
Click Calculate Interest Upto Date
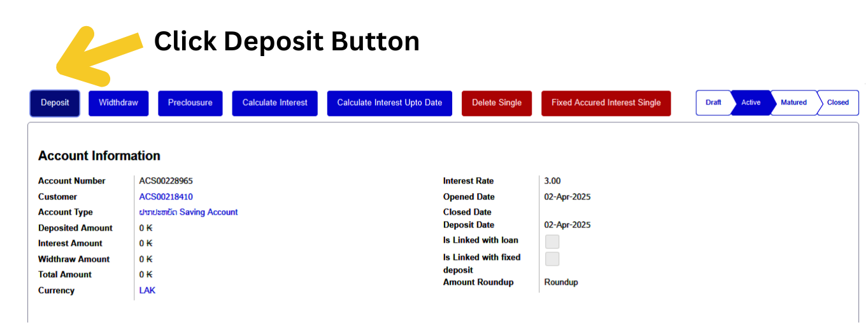(x=389, y=103)
